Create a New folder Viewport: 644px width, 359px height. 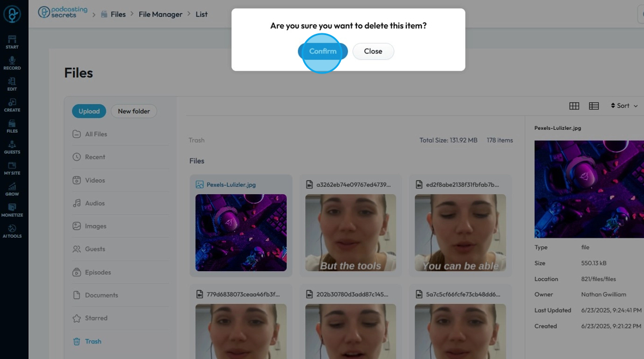[x=134, y=111]
